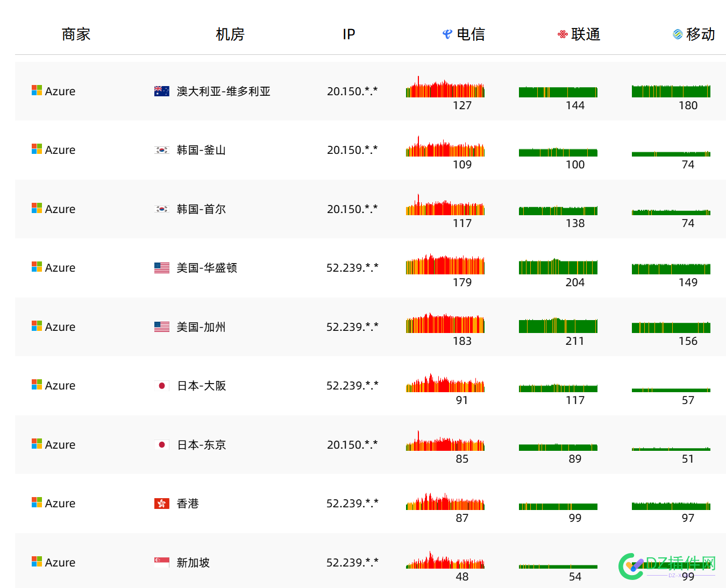This screenshot has height=588, width=726.
Task: Open the 韩国-首尔 datacenter entry
Action: click(x=201, y=209)
